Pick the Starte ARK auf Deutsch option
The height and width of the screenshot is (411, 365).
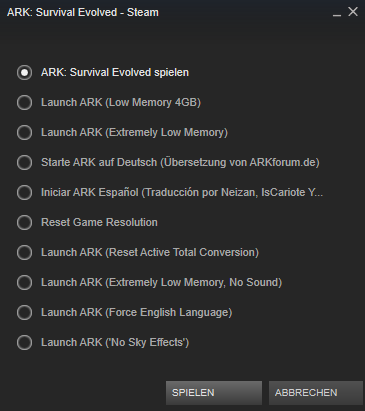[x=25, y=163]
